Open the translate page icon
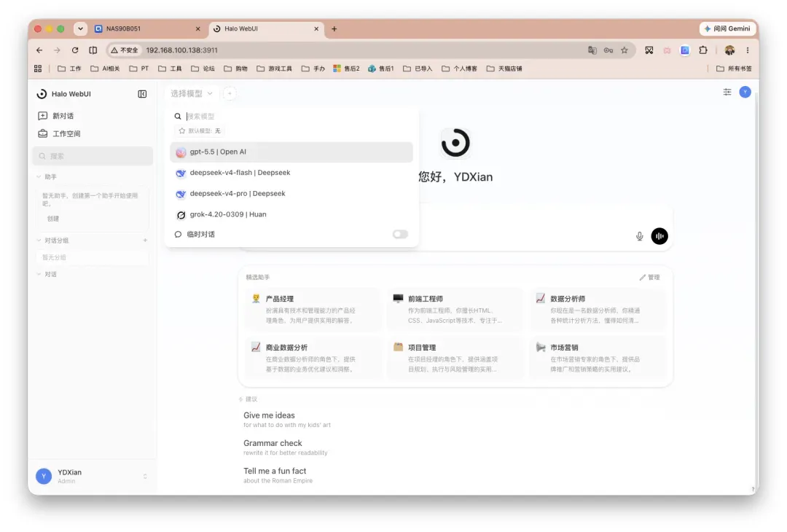 tap(592, 50)
